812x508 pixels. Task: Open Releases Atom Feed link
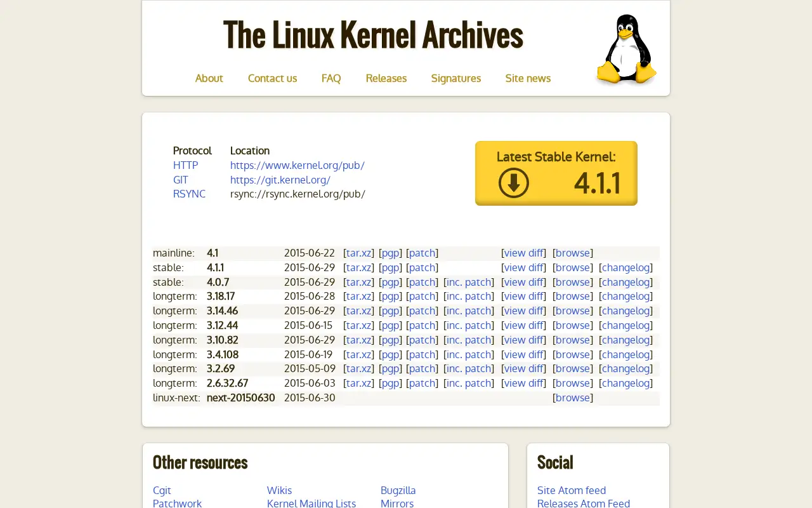(584, 503)
